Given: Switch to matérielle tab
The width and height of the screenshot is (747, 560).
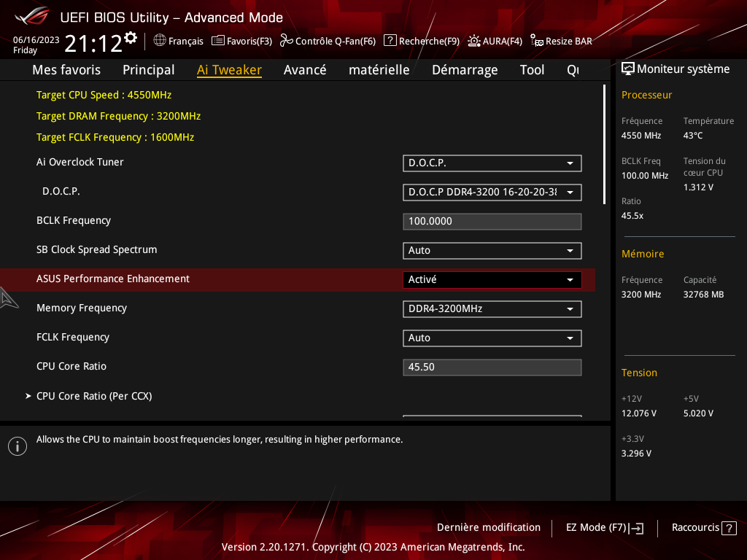Looking at the screenshot, I should click(379, 70).
